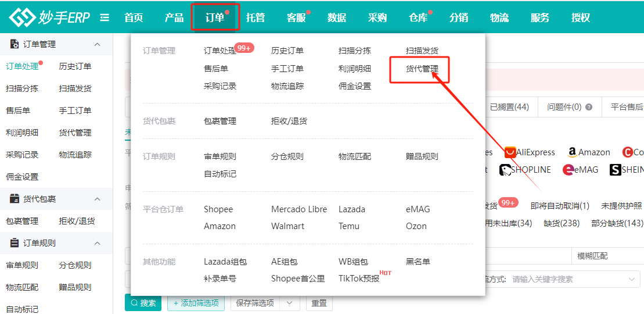This screenshot has height=314, width=644.
Task: Select the Amazon platform icon
Action: [x=572, y=152]
